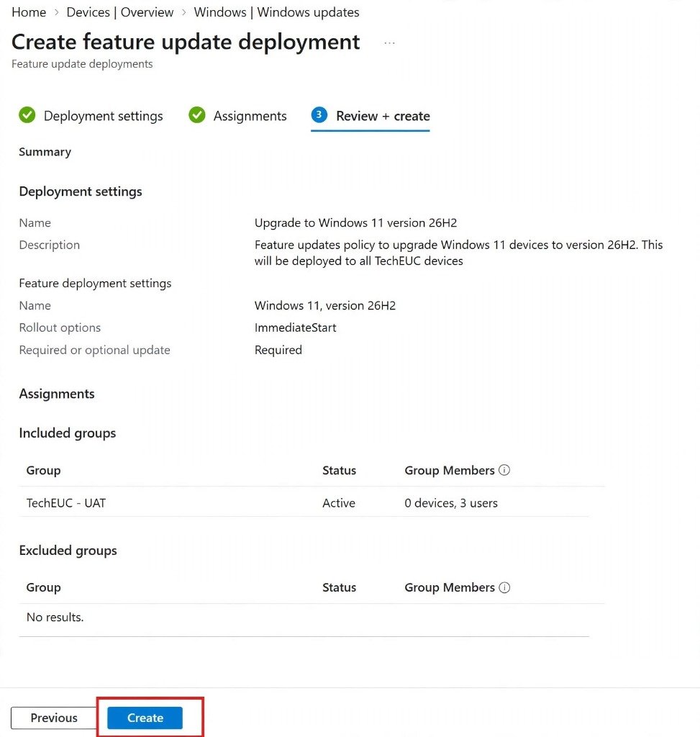700x737 pixels.
Task: Click the ImmediateStart rollout value
Action: point(296,327)
